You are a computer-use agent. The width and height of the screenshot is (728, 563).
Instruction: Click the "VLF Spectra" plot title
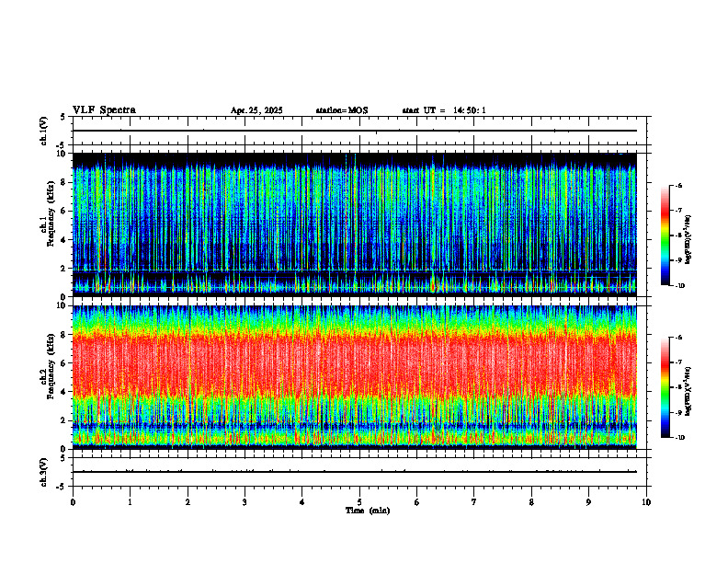pyautogui.click(x=104, y=110)
